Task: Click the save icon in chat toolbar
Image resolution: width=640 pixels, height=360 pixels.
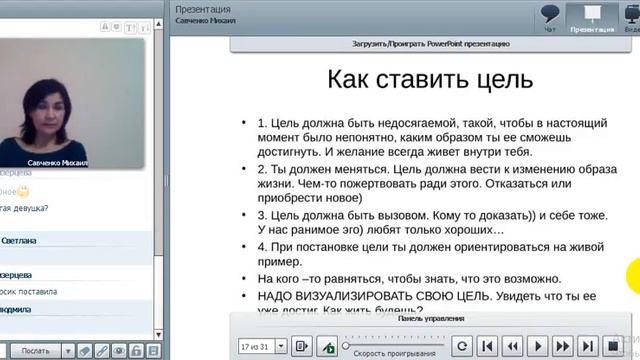Action: [153, 351]
